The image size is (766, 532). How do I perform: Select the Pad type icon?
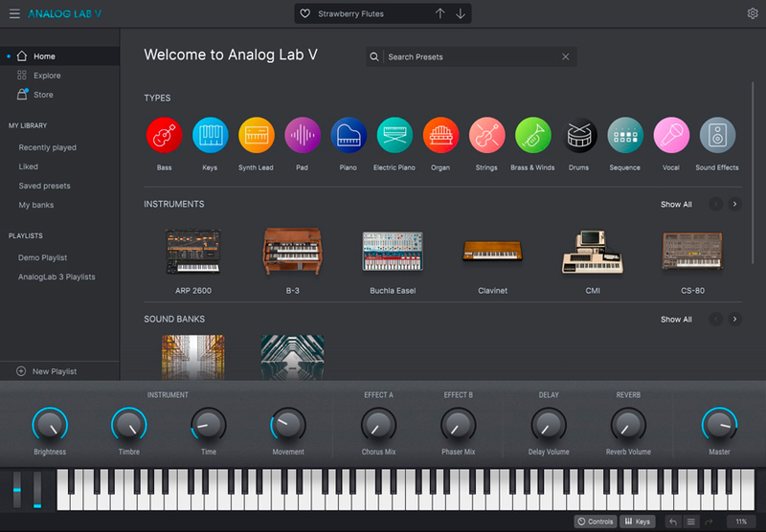pos(303,135)
